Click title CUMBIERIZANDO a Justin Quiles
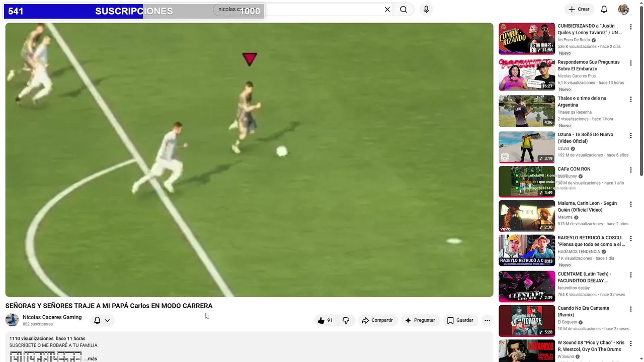This screenshot has height=362, width=644. point(590,29)
